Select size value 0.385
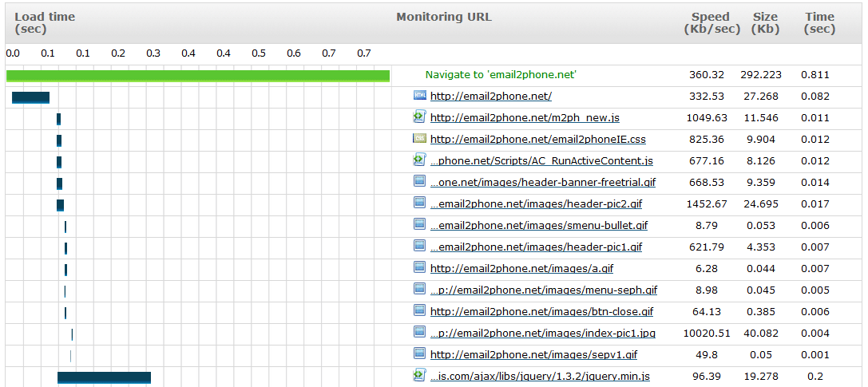The width and height of the screenshot is (868, 387). point(761,312)
